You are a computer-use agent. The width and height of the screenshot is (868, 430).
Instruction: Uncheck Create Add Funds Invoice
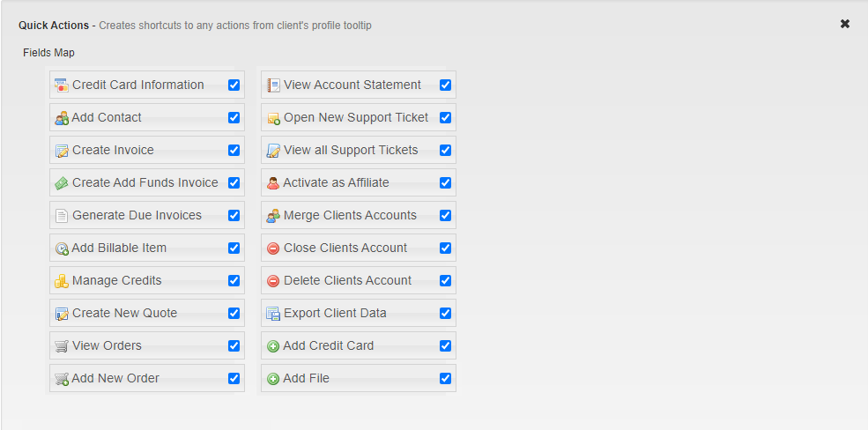coord(234,182)
